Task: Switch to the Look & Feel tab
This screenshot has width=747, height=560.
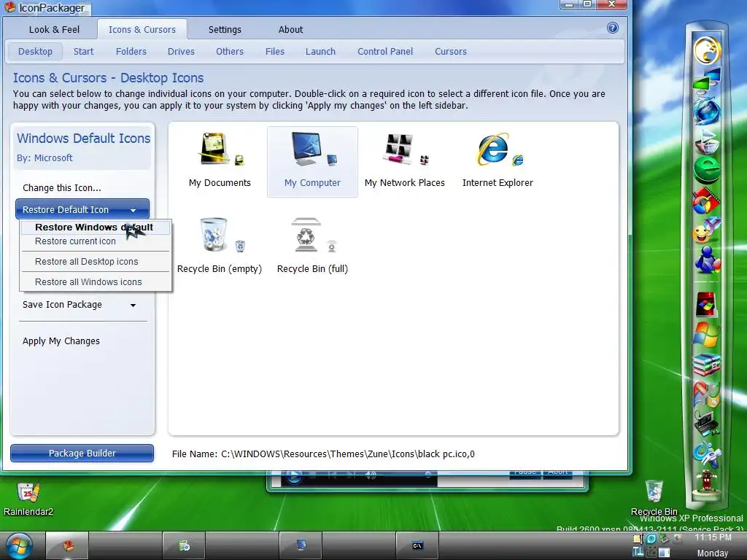Action: point(54,29)
